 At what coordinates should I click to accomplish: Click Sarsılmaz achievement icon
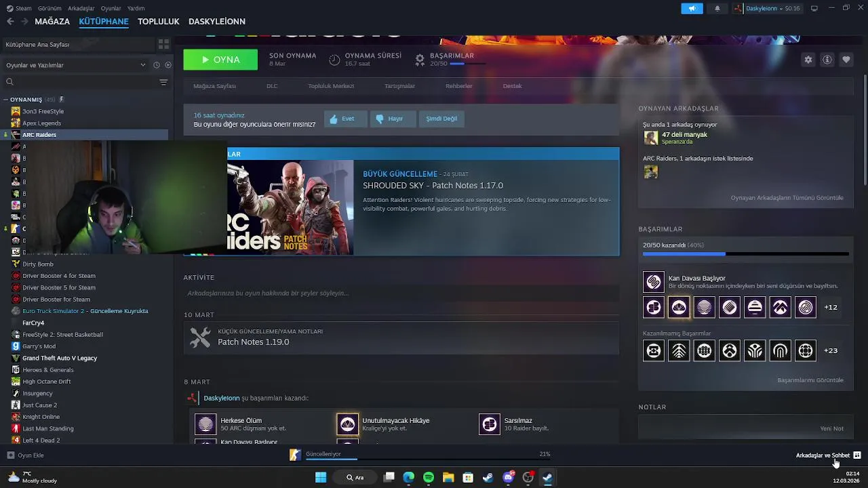pos(490,424)
